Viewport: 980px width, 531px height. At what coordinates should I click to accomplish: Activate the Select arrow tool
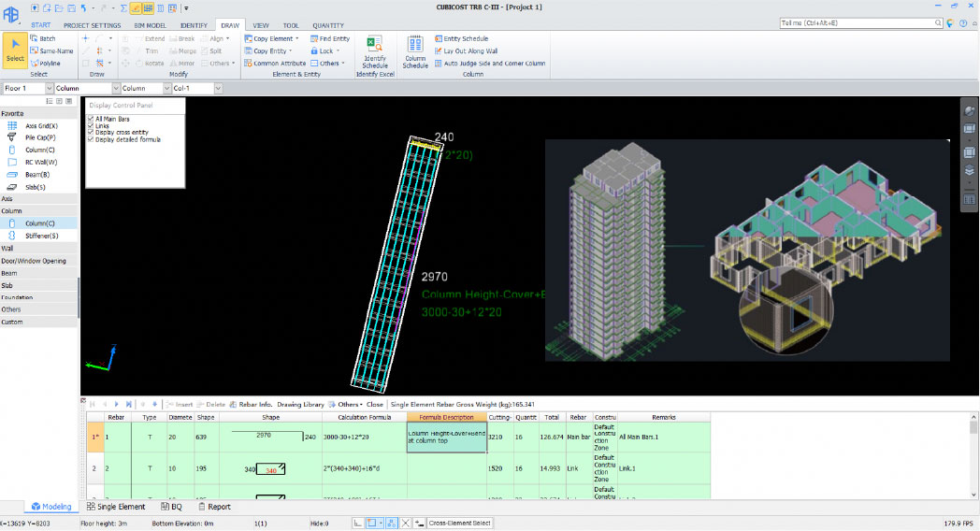click(15, 49)
